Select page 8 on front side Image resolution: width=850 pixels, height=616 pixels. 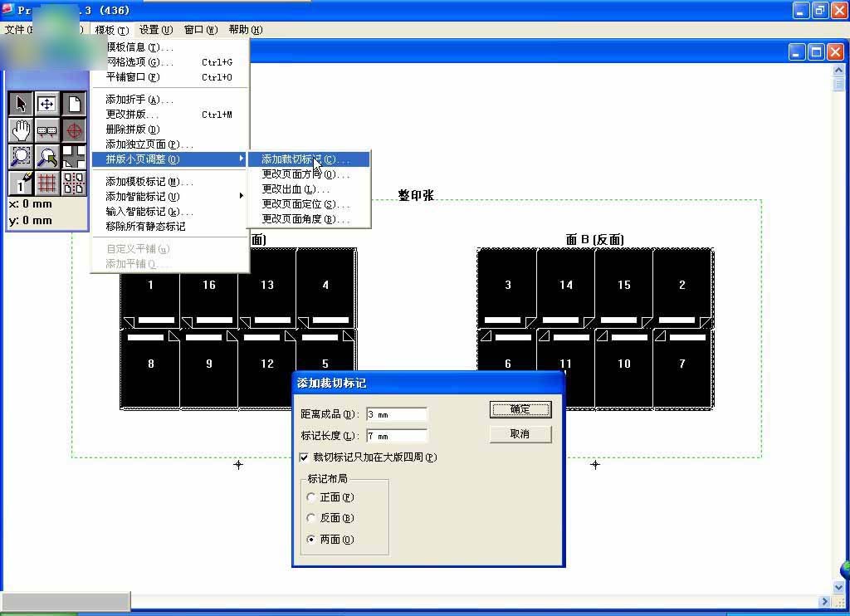(x=150, y=368)
